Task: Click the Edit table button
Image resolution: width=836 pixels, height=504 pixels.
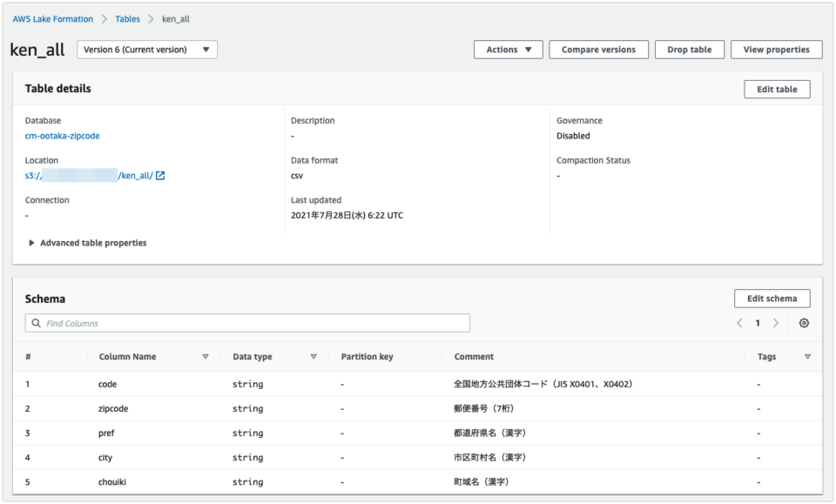Action: click(776, 89)
